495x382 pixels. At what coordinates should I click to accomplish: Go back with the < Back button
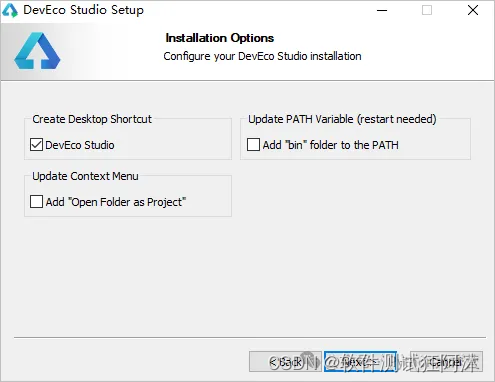pos(285,361)
